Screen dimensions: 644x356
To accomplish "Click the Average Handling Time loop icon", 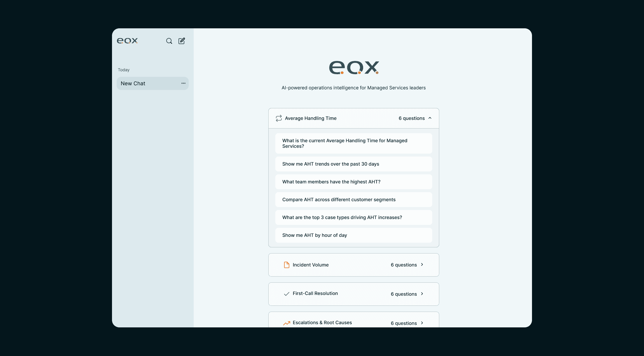I will coord(279,118).
